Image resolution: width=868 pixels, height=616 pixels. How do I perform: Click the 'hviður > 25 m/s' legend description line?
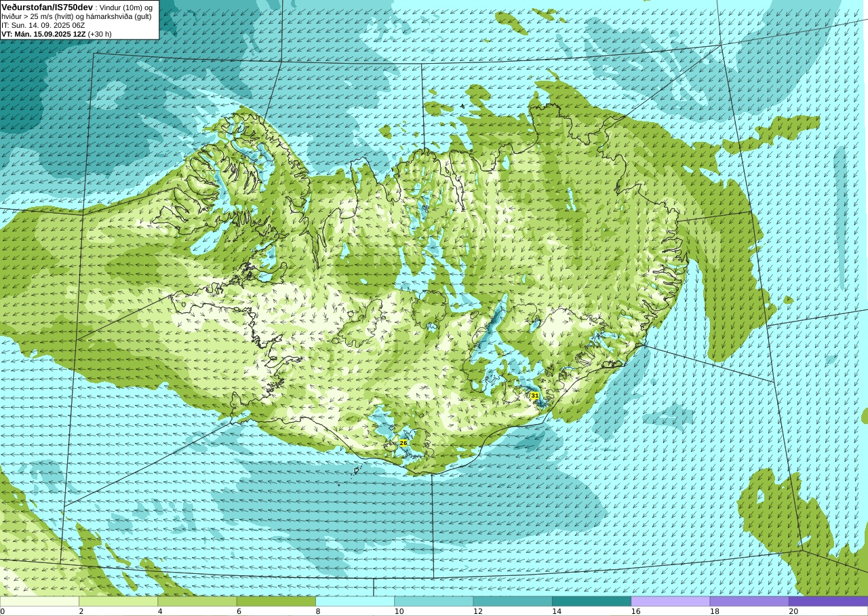tap(76, 16)
